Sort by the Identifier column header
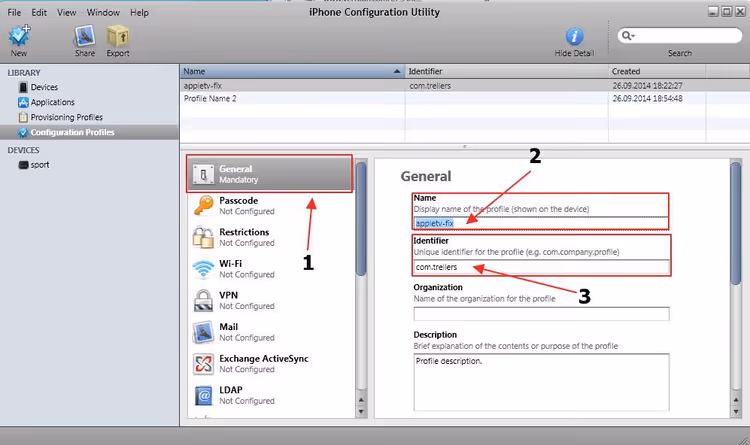The width and height of the screenshot is (750, 445). coord(507,71)
